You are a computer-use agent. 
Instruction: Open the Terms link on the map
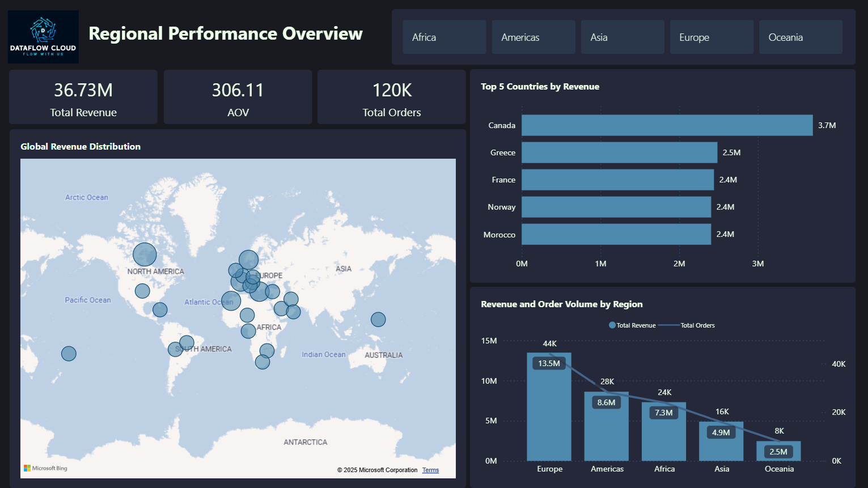tap(430, 470)
